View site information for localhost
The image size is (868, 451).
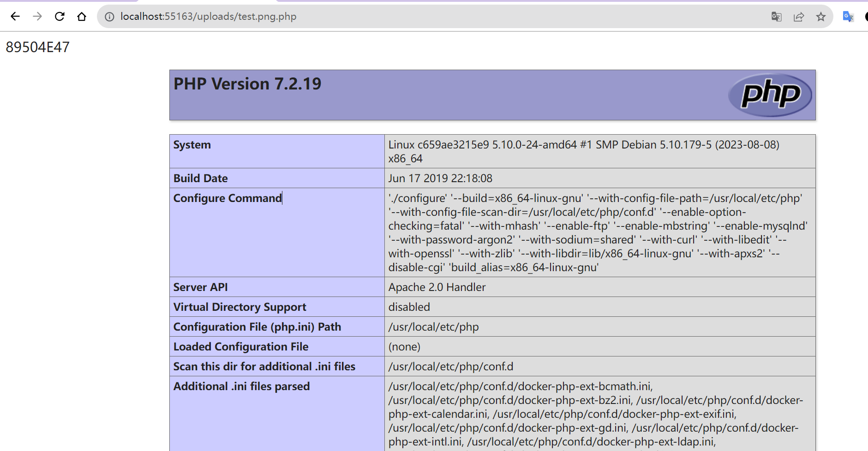click(109, 17)
